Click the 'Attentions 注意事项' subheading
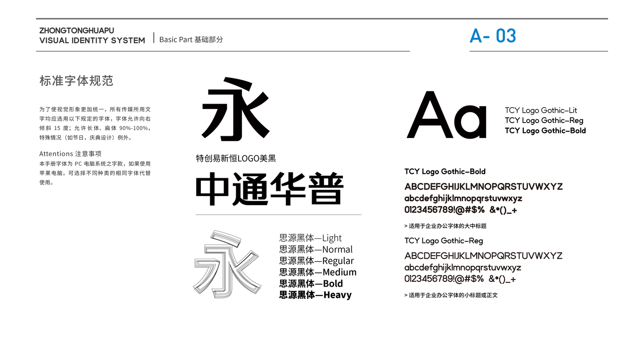Screen dimensions: 644x362 (x=70, y=154)
